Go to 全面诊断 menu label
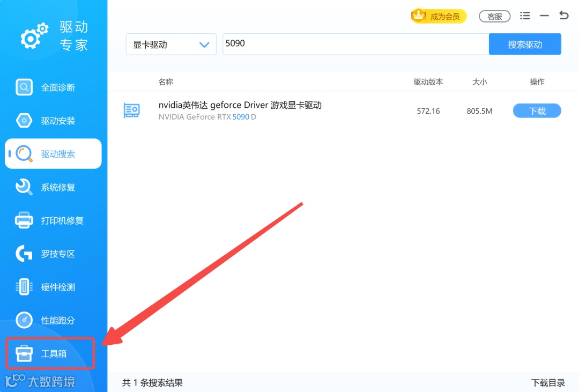 click(58, 87)
